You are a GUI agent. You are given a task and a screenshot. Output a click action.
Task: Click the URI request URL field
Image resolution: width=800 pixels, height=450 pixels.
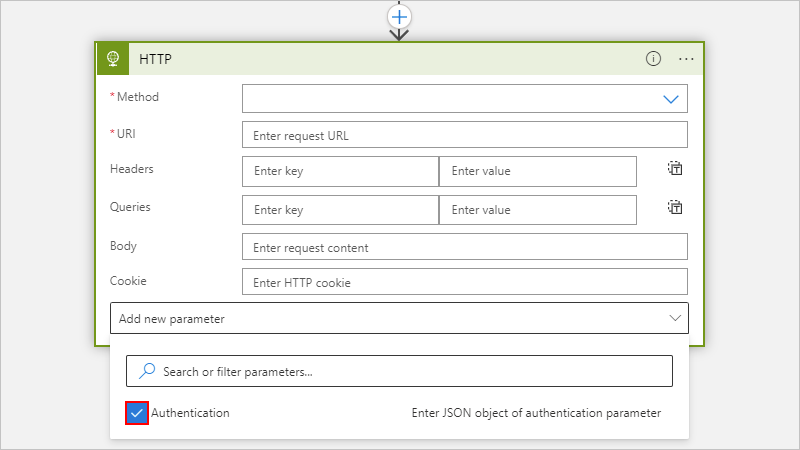tap(465, 135)
